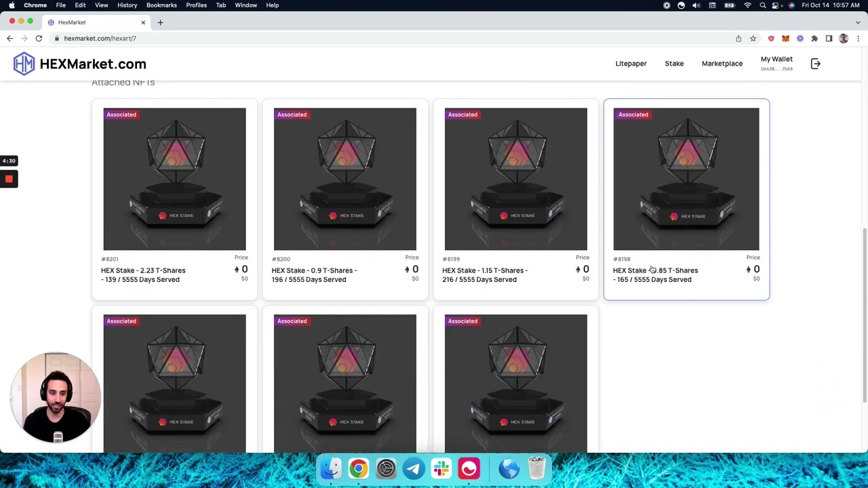Open Finder from the Dock
The image size is (868, 488).
coord(331,468)
